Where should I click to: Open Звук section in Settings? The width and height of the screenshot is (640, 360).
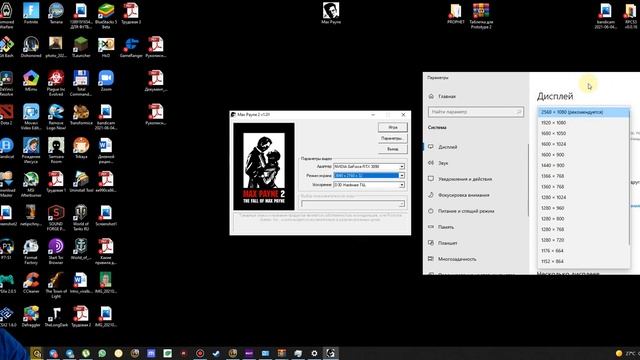(x=476, y=163)
